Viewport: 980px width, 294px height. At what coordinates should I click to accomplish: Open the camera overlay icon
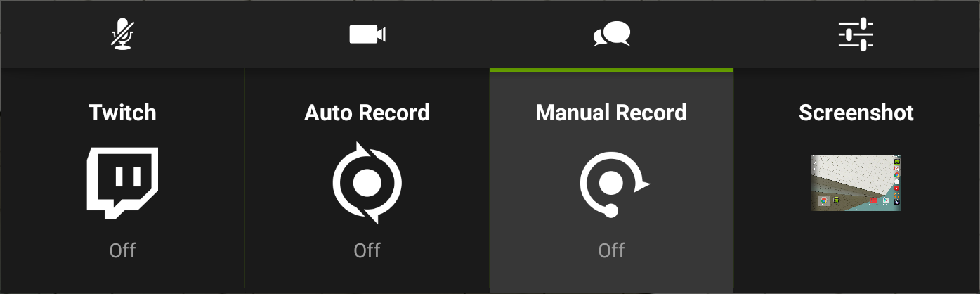(367, 34)
